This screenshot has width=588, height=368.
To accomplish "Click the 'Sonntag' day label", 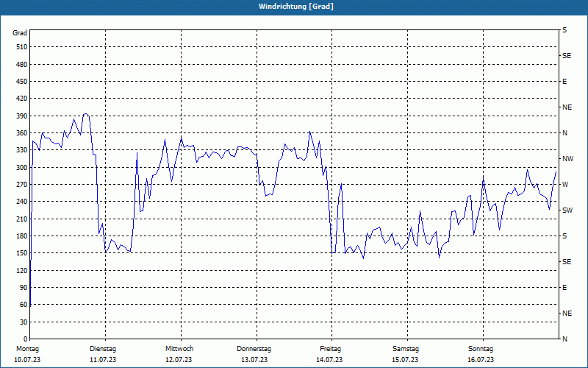I will pyautogui.click(x=481, y=349).
